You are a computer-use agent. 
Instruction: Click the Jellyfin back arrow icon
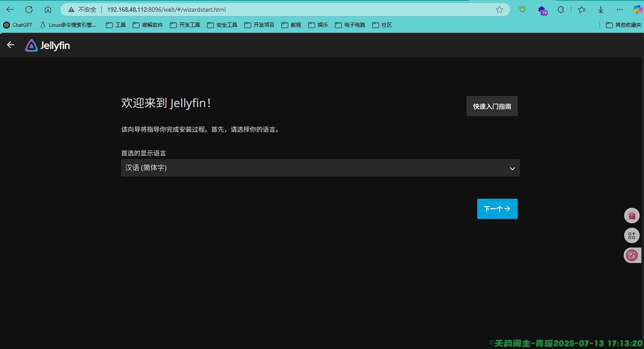coord(10,45)
